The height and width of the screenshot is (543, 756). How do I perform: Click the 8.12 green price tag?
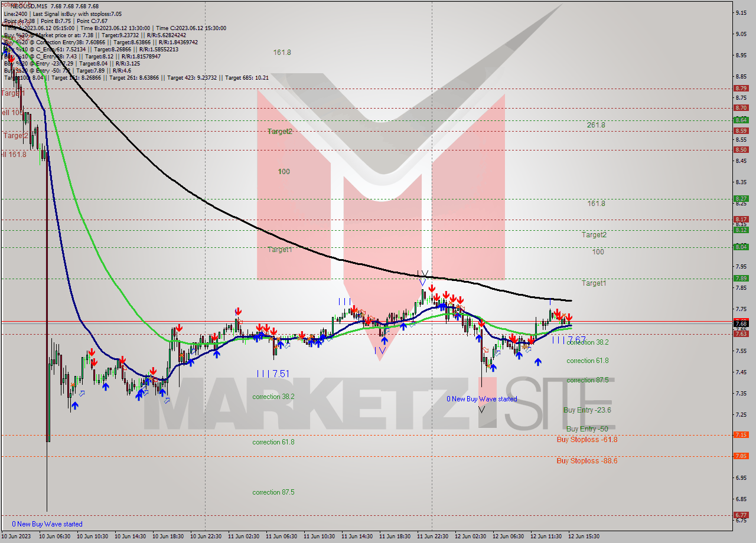(x=741, y=230)
